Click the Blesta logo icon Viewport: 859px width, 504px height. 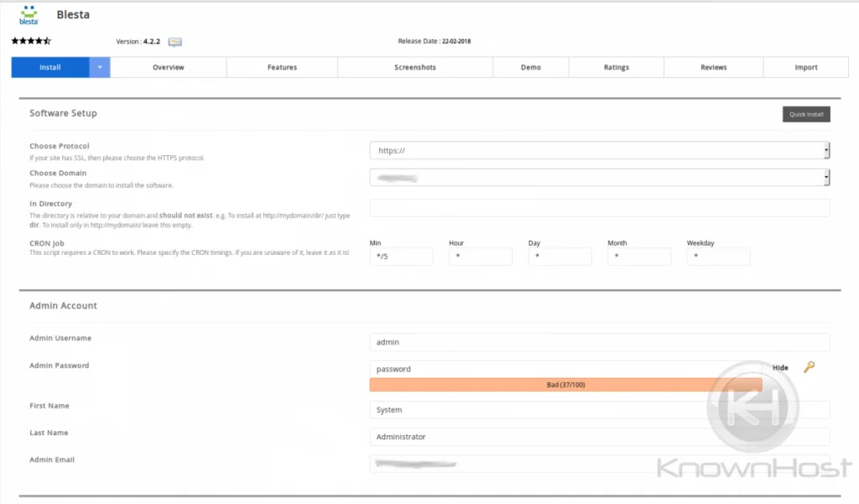29,15
